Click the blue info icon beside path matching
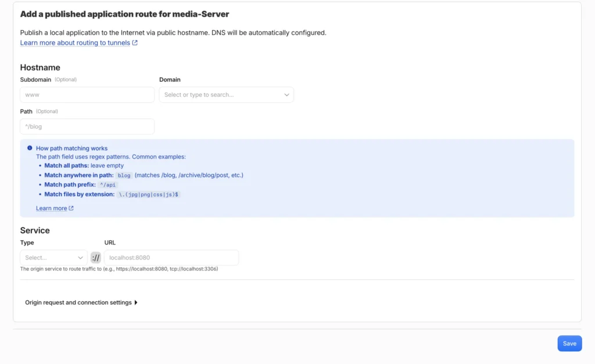 [30, 148]
